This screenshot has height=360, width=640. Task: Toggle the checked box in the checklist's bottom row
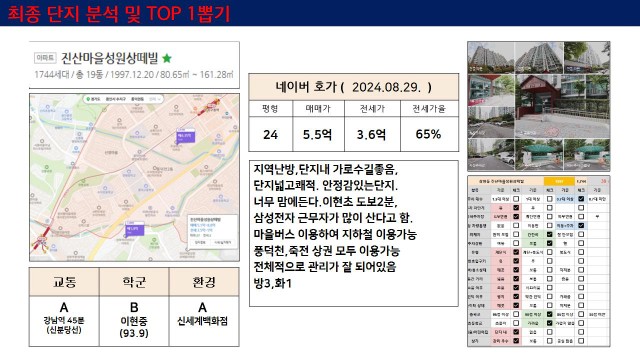click(516, 341)
